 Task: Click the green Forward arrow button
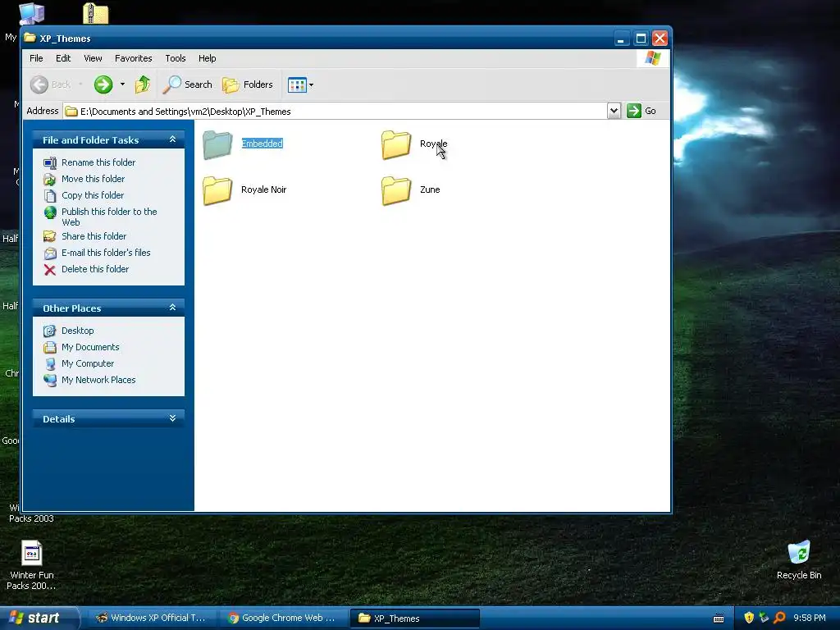(x=103, y=84)
